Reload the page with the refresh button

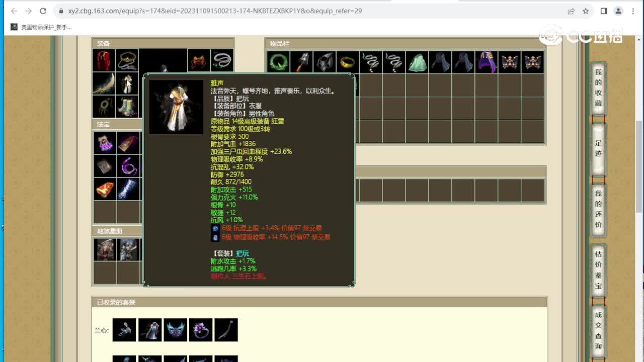click(43, 11)
